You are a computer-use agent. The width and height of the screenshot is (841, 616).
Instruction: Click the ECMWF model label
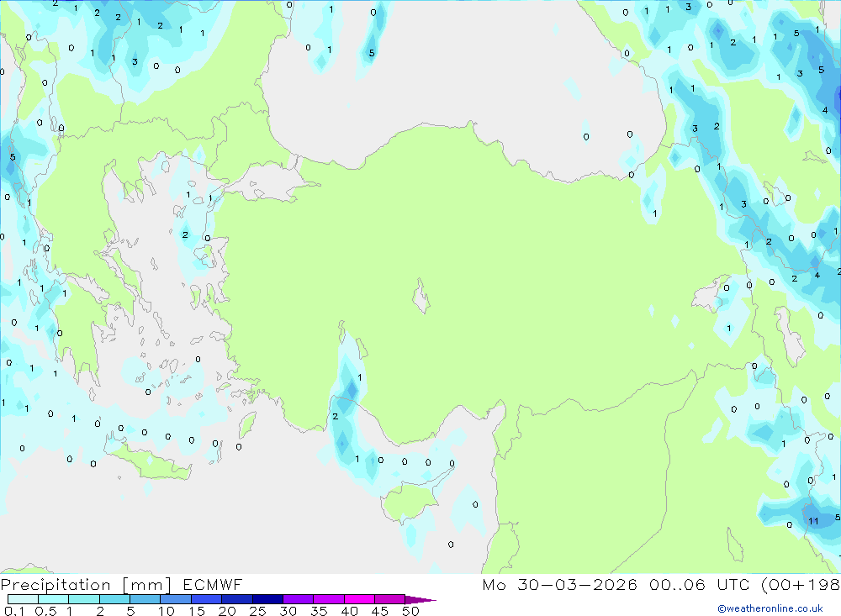pyautogui.click(x=213, y=584)
